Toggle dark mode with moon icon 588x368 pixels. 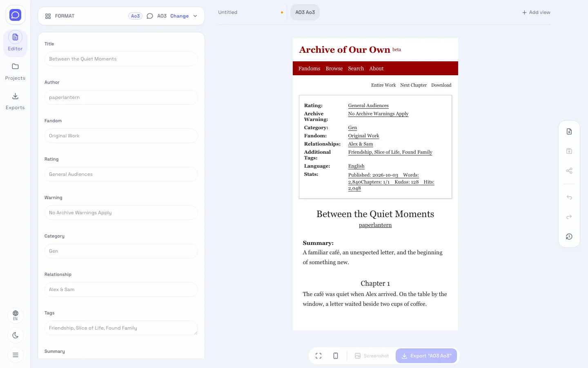point(16,335)
